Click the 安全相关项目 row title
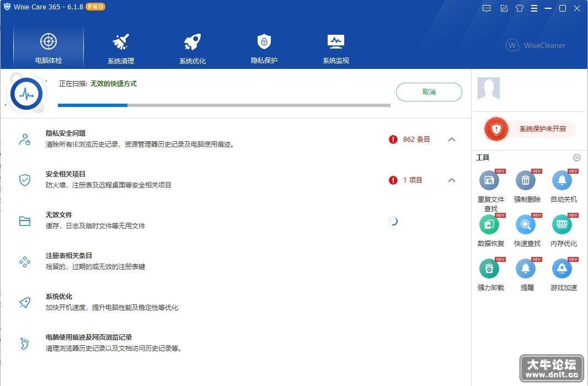The width and height of the screenshot is (588, 386). point(66,174)
